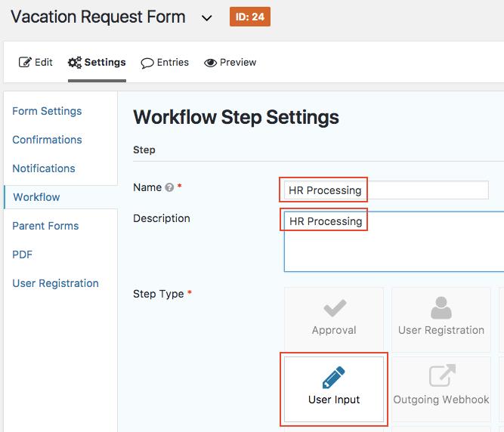
Task: Click the Edit pencil icon
Action: point(25,63)
